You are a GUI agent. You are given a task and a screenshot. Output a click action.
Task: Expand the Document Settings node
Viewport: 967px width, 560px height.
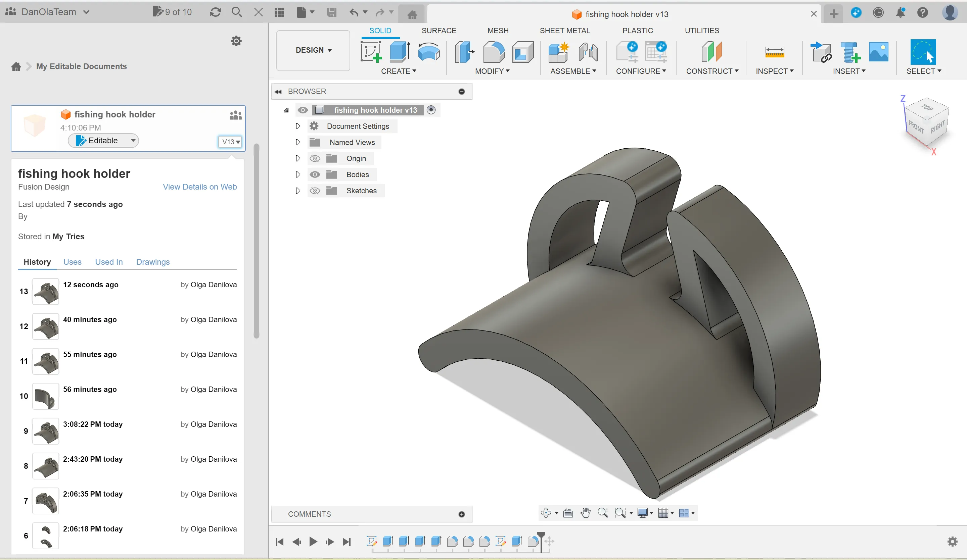(x=298, y=126)
